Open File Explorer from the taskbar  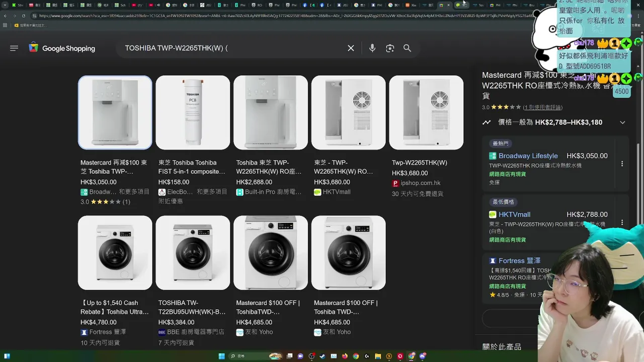point(378,356)
